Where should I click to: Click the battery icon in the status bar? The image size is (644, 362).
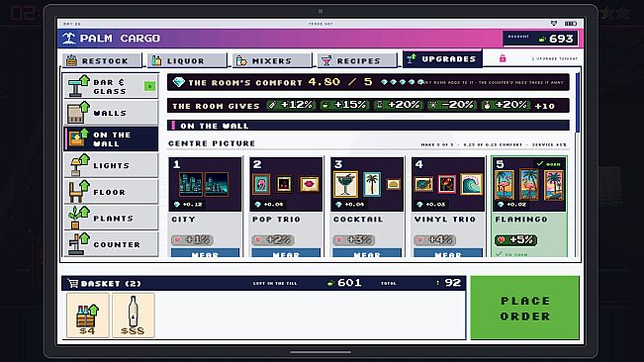click(x=571, y=24)
